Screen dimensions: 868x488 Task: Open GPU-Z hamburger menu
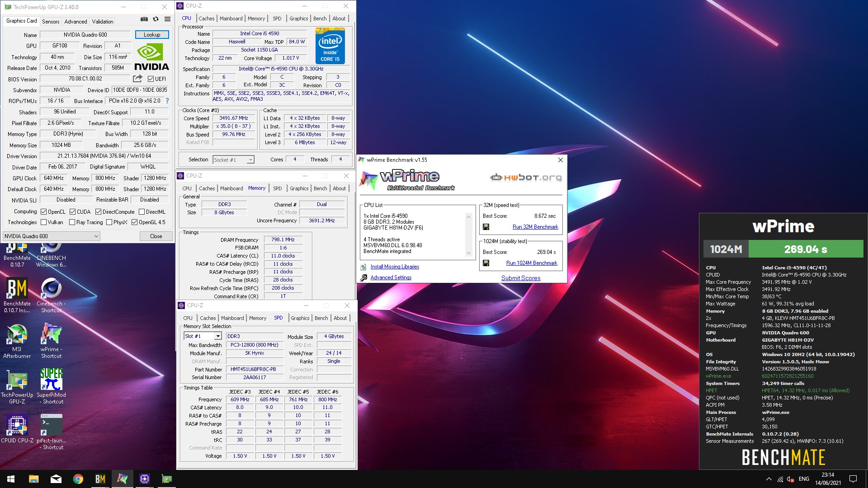click(x=167, y=19)
